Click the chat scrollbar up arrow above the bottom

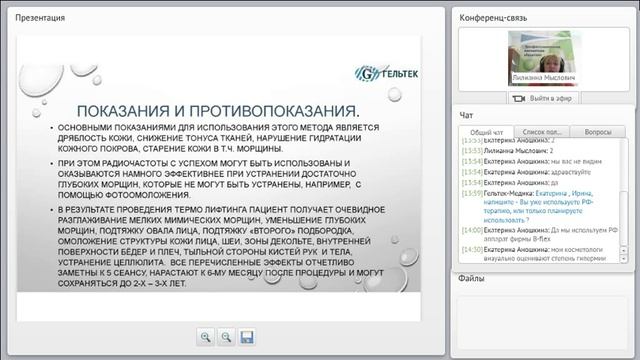coord(623,250)
